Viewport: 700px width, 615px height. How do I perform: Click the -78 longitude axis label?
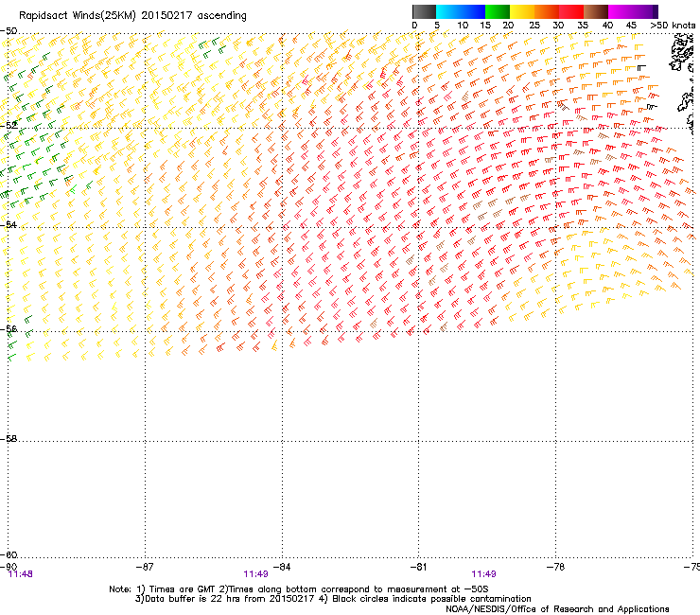coord(555,567)
